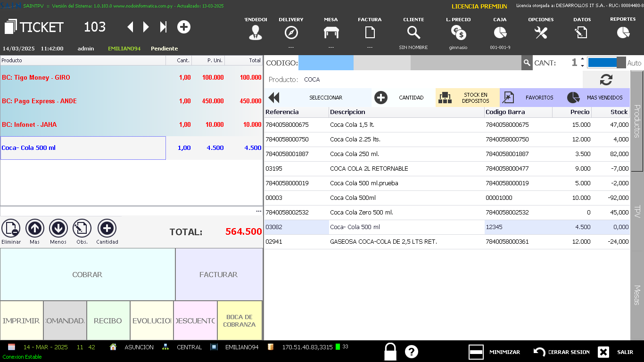The image size is (644, 362).
Task: Show MAS VENDIDOS products
Action: pyautogui.click(x=596, y=98)
